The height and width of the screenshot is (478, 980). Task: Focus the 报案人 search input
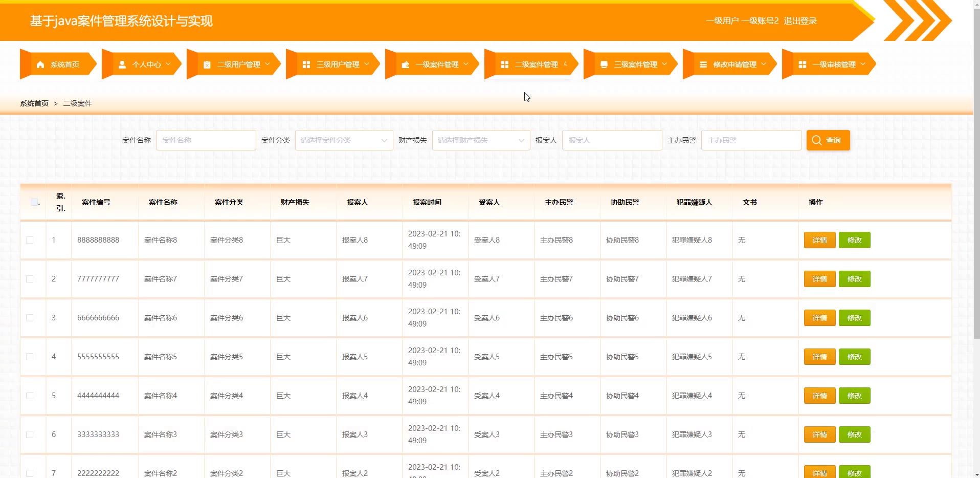coord(612,140)
